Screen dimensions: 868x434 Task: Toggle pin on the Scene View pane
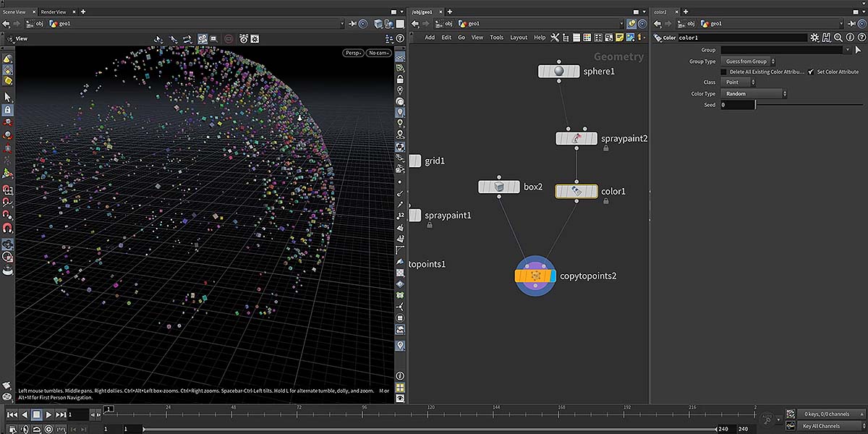tap(352, 23)
